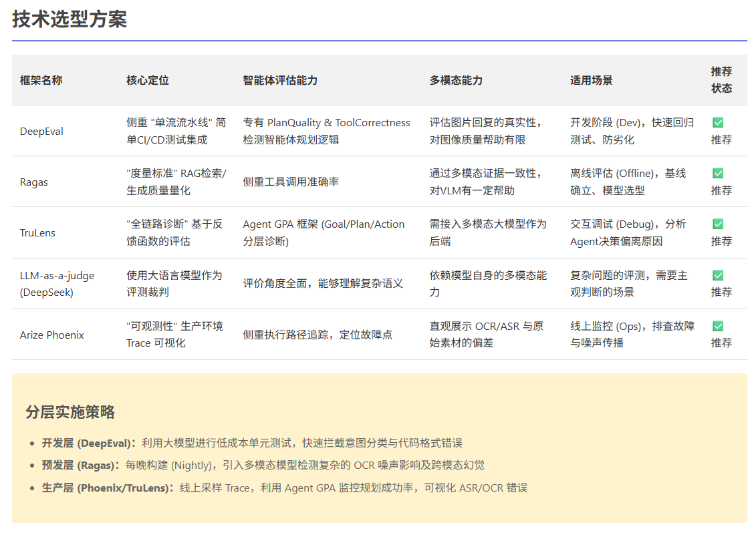
Task: Click the 技术选型方案 page title
Action: pyautogui.click(x=70, y=19)
